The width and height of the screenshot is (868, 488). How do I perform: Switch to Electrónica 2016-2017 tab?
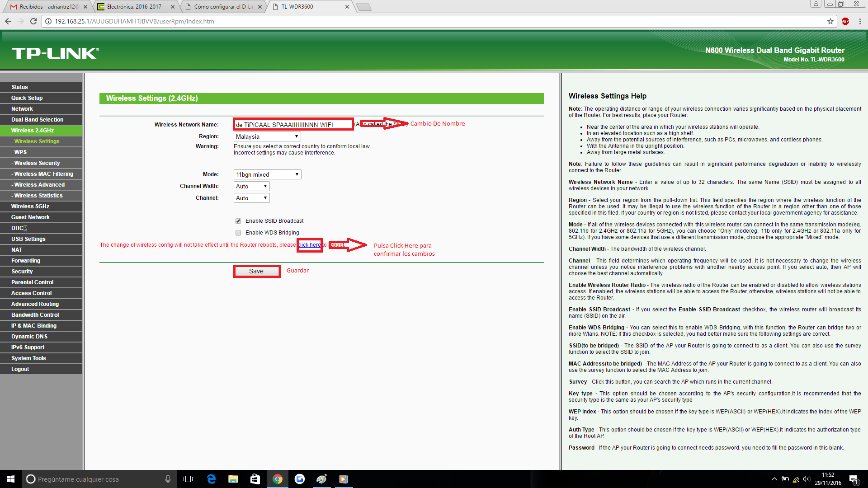(135, 7)
